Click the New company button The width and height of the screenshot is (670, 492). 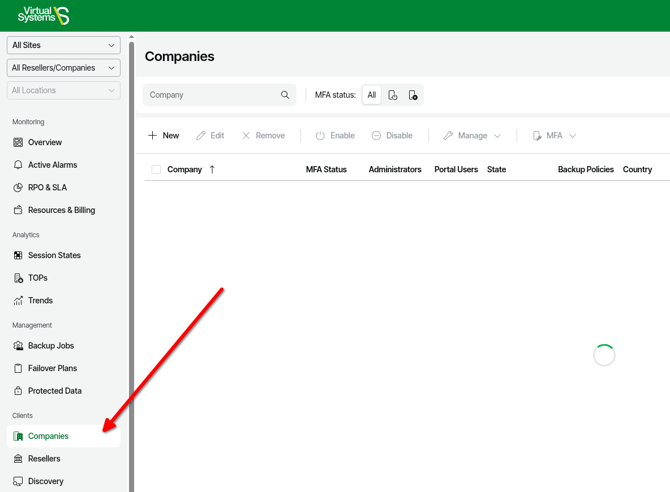(164, 136)
